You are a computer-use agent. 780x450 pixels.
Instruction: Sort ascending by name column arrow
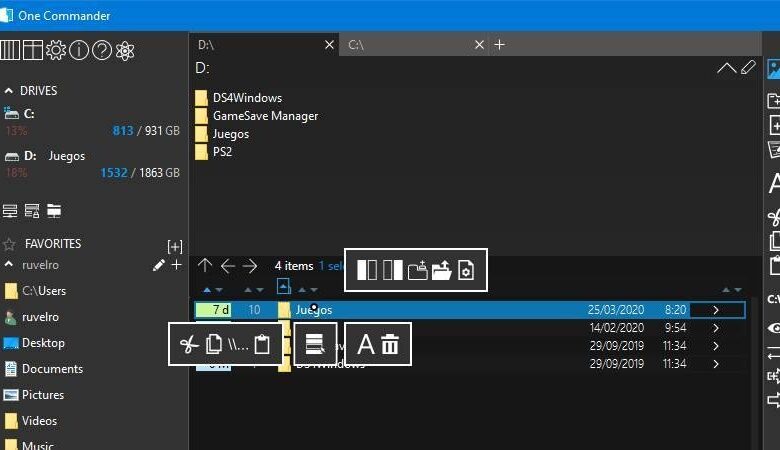click(301, 289)
